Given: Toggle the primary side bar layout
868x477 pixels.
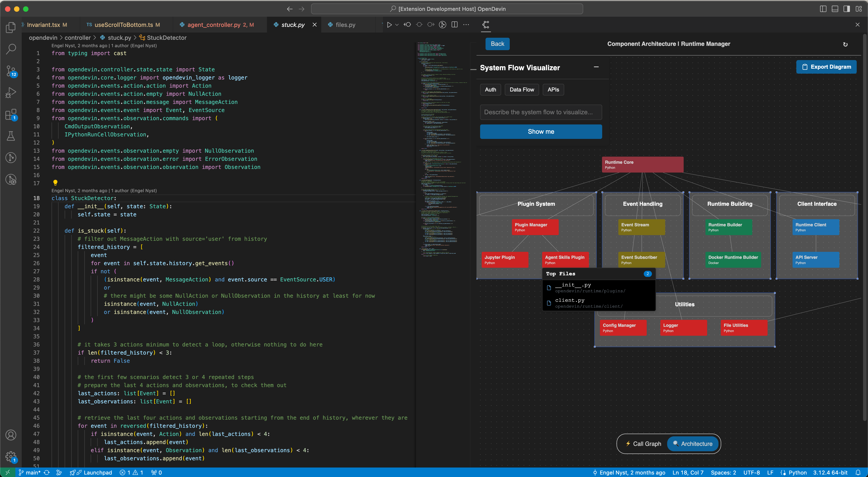Looking at the screenshot, I should click(x=823, y=9).
